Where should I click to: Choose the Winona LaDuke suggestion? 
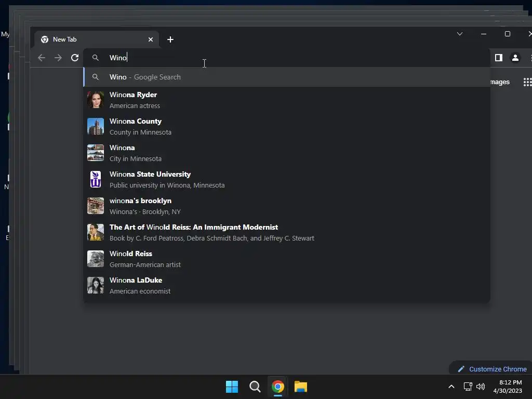tap(287, 285)
